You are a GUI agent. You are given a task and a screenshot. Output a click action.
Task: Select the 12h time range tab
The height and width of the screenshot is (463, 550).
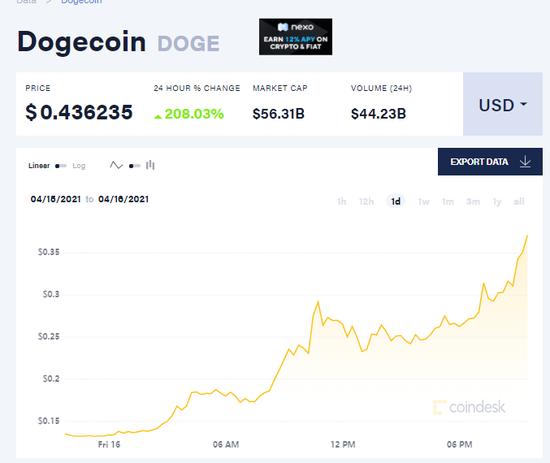pyautogui.click(x=366, y=202)
